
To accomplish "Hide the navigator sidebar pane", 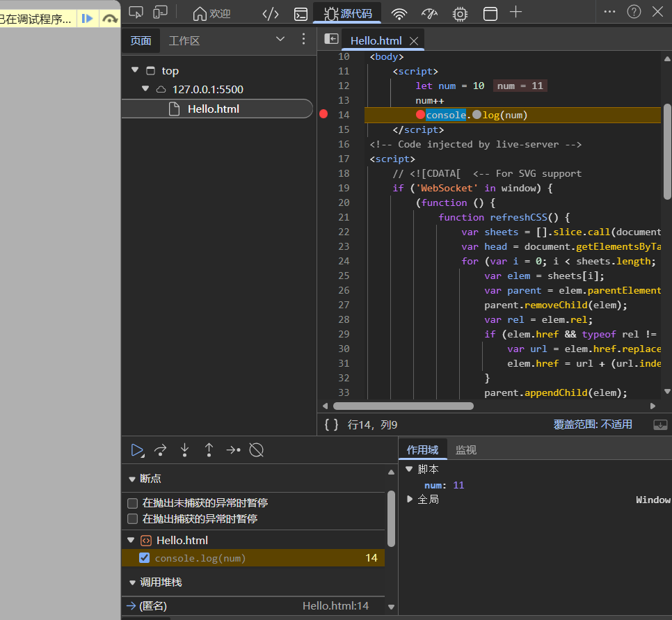I will [x=332, y=40].
